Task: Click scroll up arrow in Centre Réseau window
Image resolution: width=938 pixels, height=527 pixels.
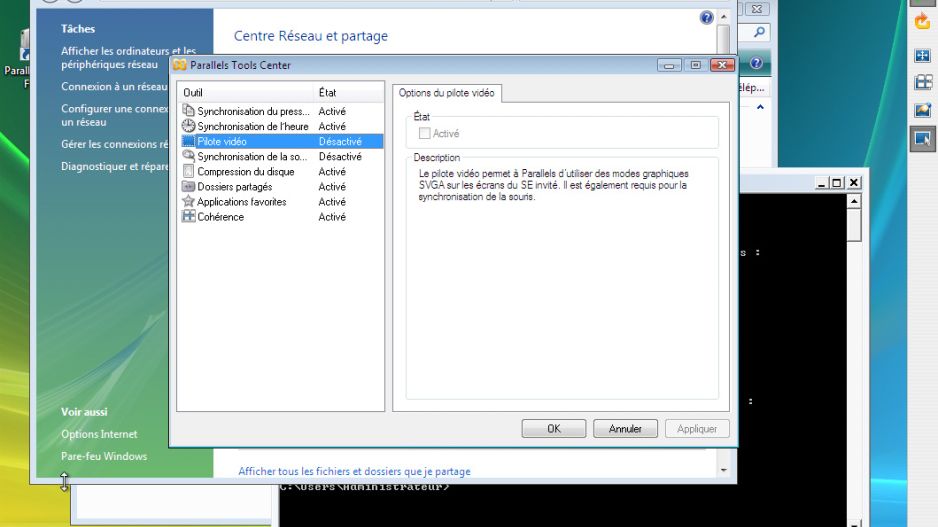Action: (x=723, y=17)
